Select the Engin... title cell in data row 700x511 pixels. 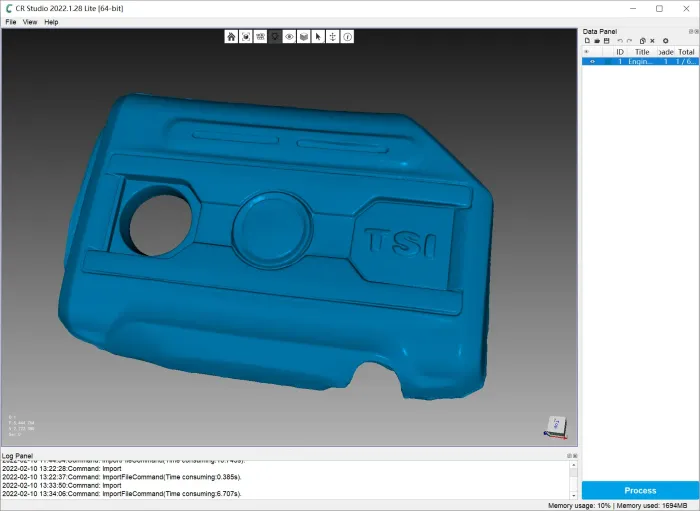(x=641, y=62)
